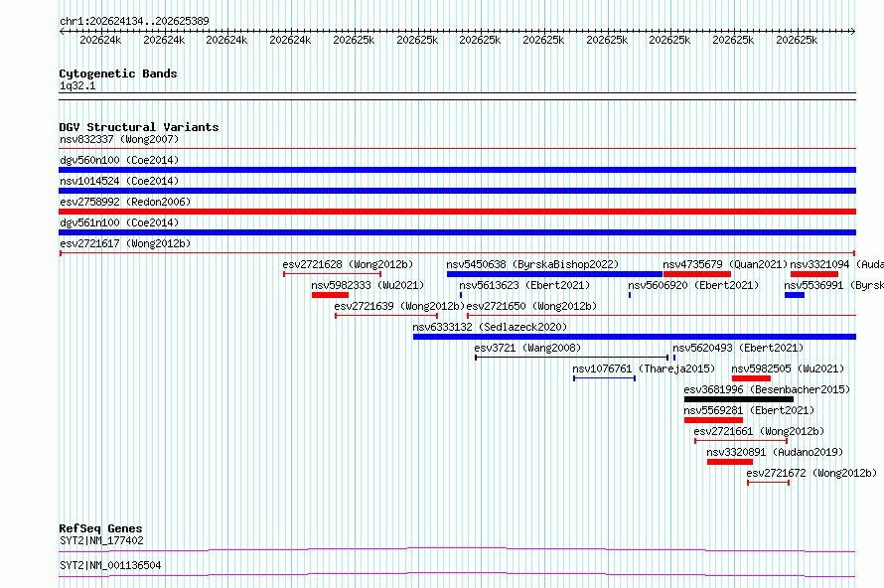Click the esv3721 (Wang2008) label
The image size is (884, 588).
(x=527, y=348)
